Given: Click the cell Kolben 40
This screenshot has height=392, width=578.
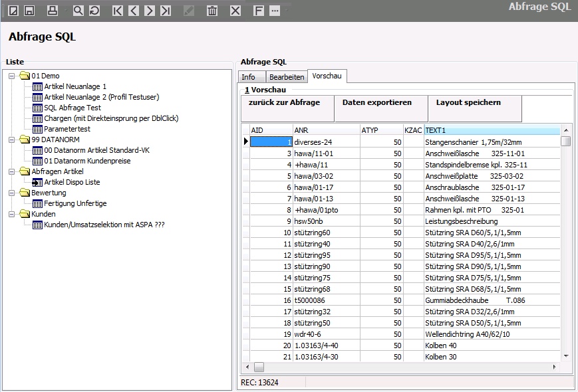Looking at the screenshot, I should [492, 345].
